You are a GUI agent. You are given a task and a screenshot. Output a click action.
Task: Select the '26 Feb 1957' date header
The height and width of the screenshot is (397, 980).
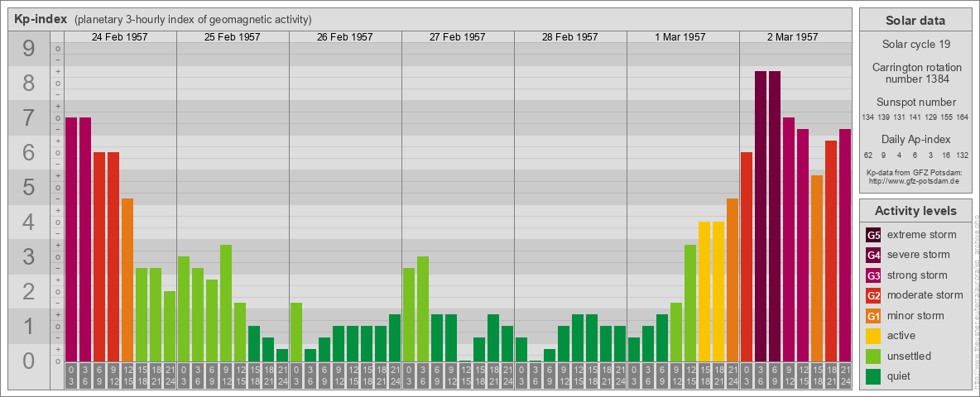pos(345,37)
